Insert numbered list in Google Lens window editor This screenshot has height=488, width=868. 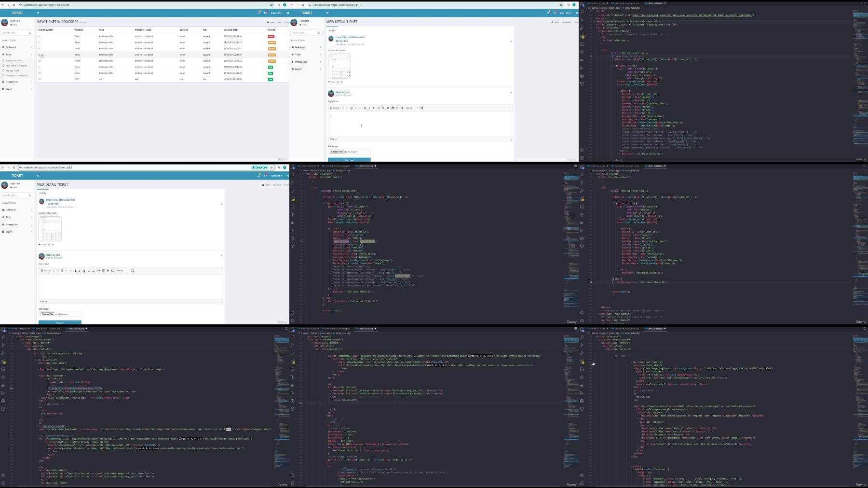[89, 271]
